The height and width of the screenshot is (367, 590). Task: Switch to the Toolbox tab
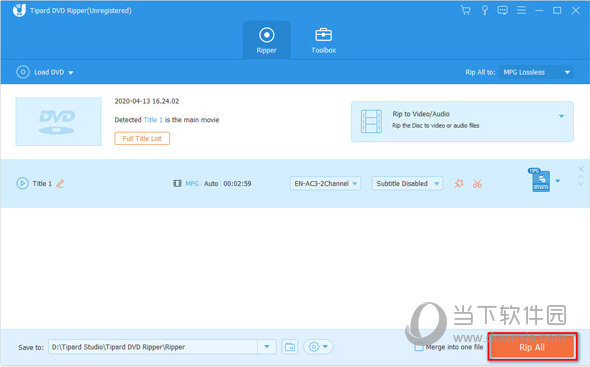[x=324, y=40]
